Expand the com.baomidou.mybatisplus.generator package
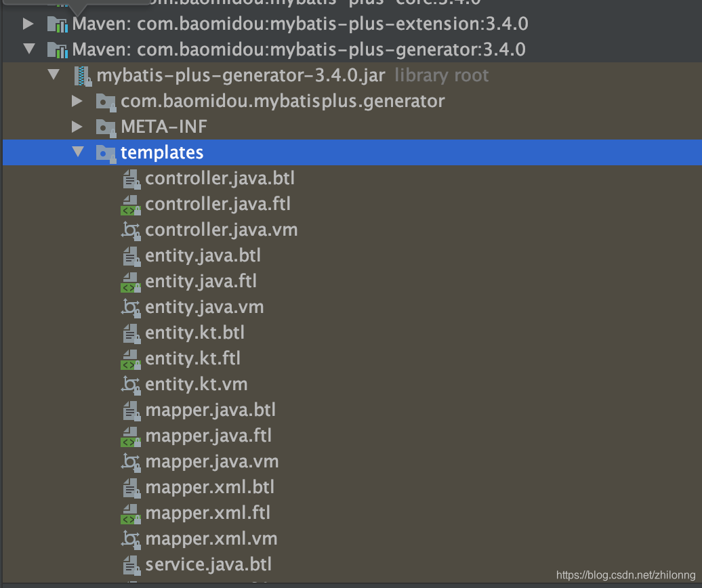Viewport: 702px width, 588px height. (x=77, y=101)
